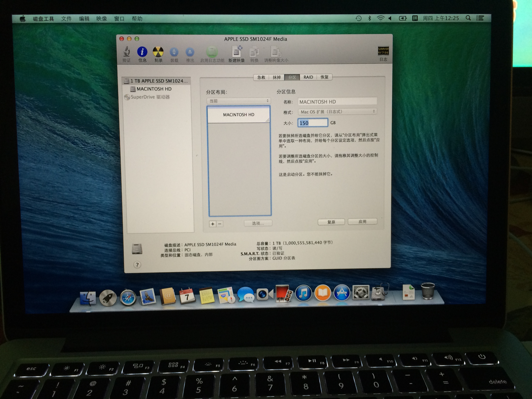The image size is (532, 399).
Task: Open Spotlight search in menu bar
Action: point(468,18)
